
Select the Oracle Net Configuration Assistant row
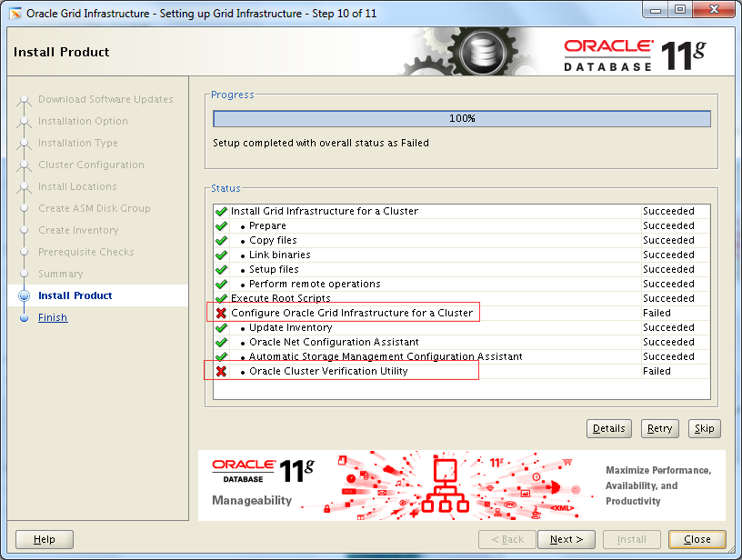pos(462,342)
